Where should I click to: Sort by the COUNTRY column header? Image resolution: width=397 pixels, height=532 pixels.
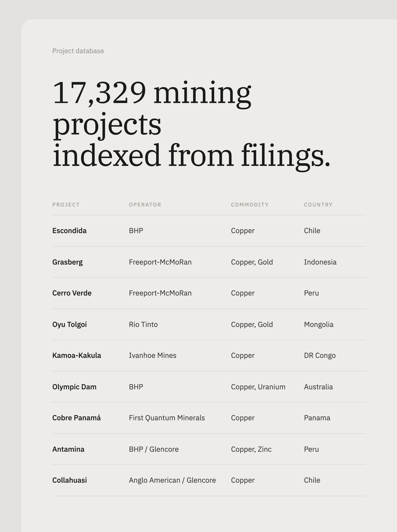318,205
